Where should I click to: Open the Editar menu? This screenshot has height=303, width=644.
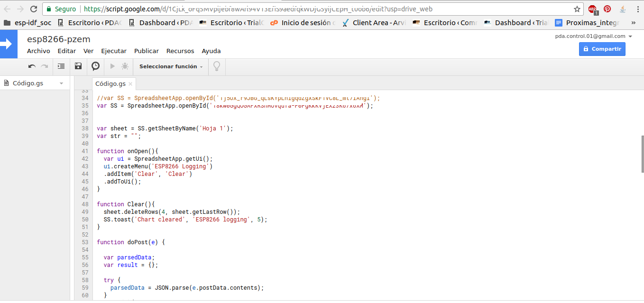(67, 51)
